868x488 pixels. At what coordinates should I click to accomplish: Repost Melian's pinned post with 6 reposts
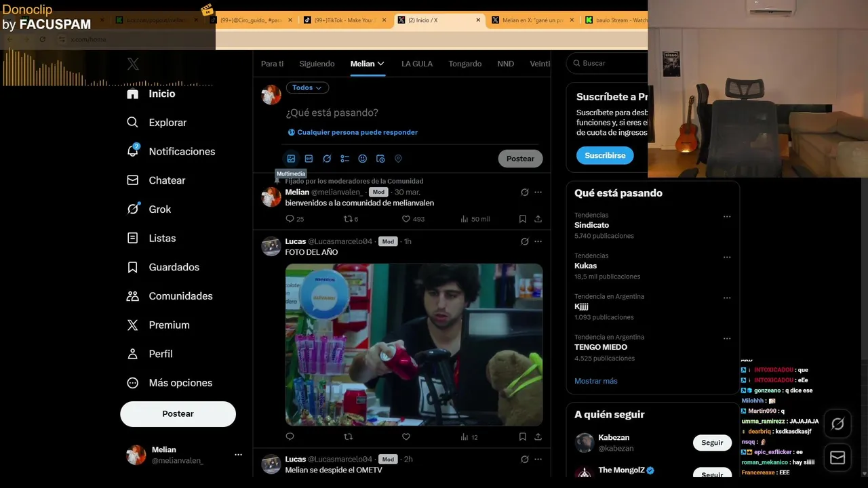point(351,219)
